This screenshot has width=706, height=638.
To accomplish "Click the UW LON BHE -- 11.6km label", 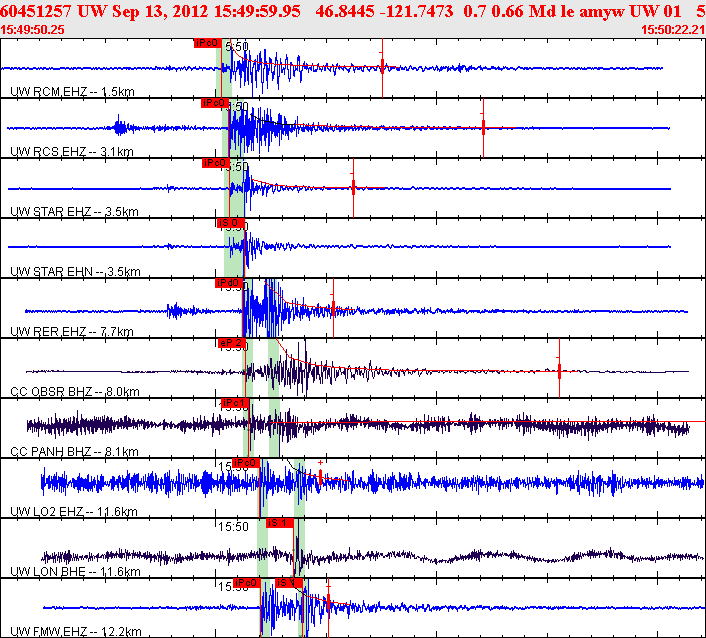I will point(75,571).
